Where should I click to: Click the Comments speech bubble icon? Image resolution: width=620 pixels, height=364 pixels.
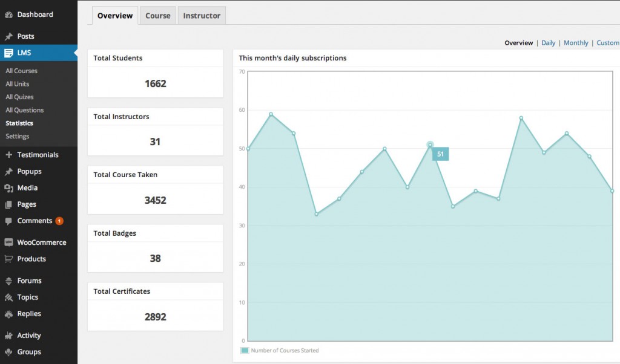click(8, 221)
